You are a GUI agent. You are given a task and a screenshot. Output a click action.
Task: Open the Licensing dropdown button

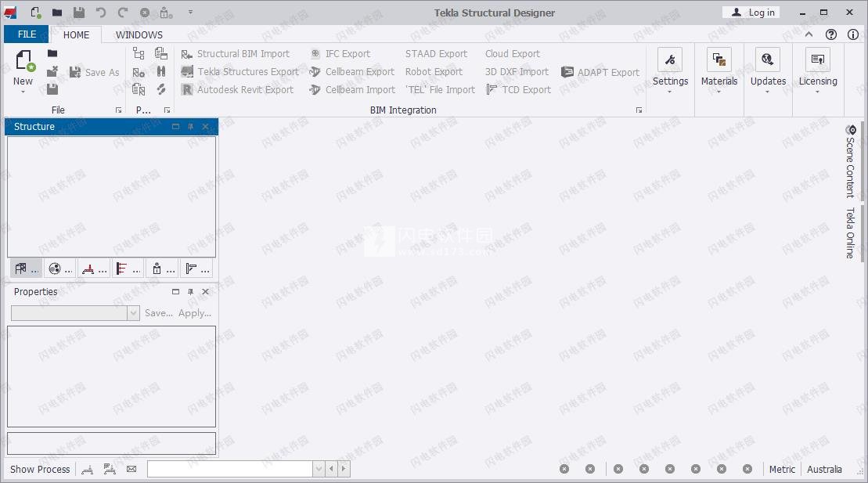coord(818,71)
